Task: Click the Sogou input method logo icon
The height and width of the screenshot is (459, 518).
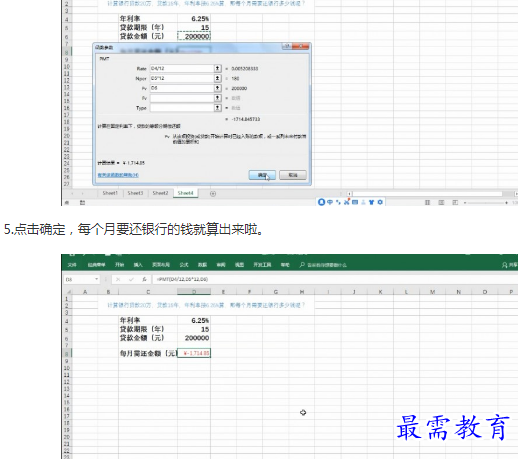Action: 321,202
